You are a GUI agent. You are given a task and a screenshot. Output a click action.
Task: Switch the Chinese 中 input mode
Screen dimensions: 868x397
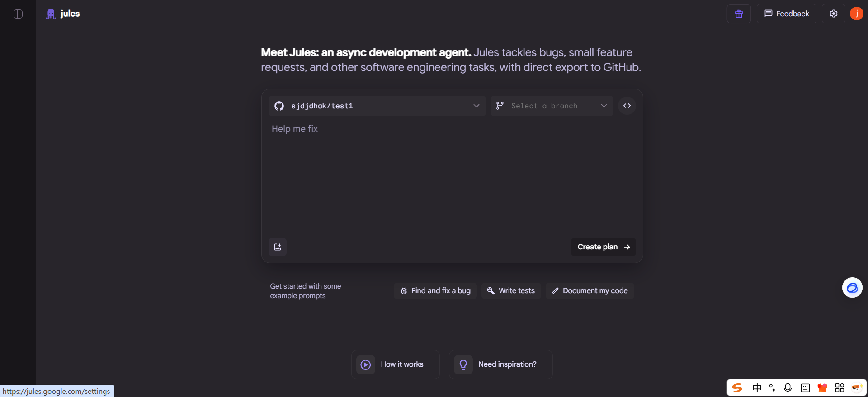point(757,388)
